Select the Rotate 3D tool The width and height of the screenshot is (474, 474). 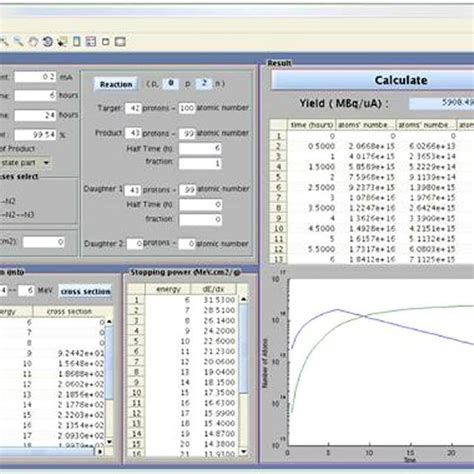pyautogui.click(x=48, y=42)
